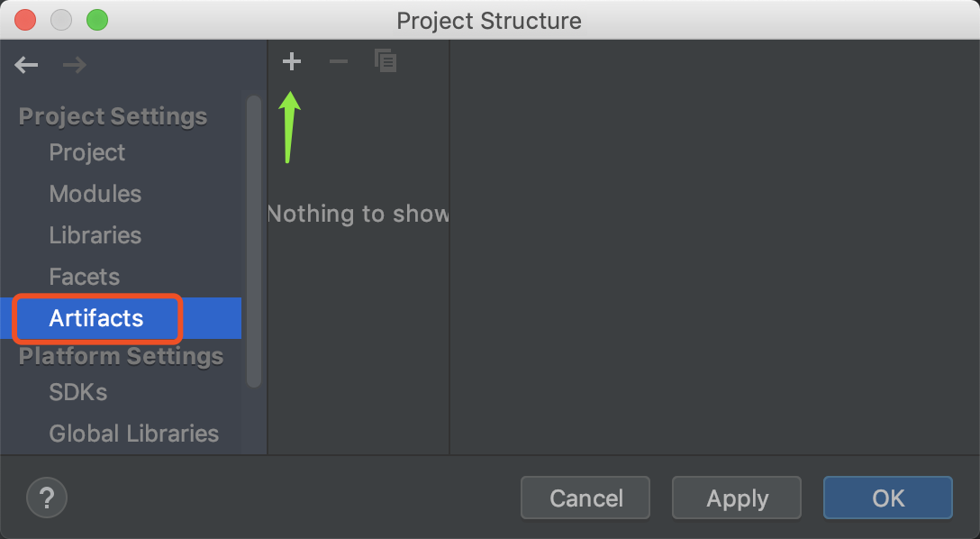980x539 pixels.
Task: Select Global Libraries in the sidebar
Action: [134, 434]
